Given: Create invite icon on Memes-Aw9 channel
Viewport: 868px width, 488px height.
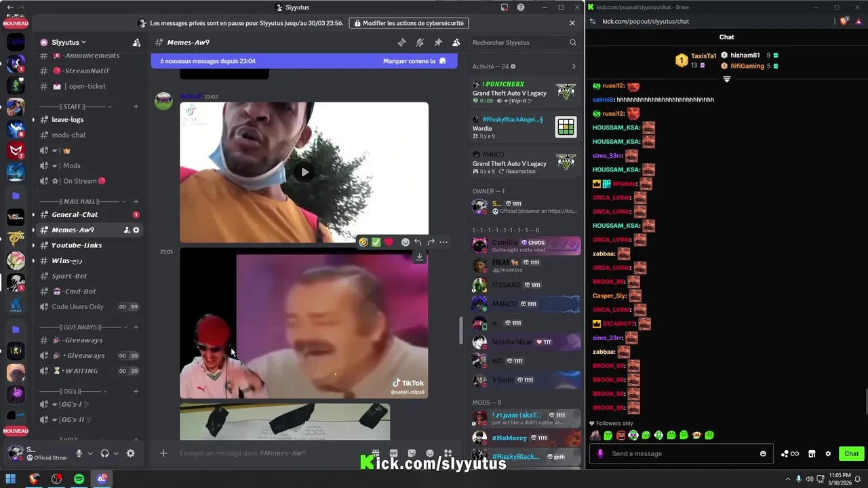Looking at the screenshot, I should point(127,230).
